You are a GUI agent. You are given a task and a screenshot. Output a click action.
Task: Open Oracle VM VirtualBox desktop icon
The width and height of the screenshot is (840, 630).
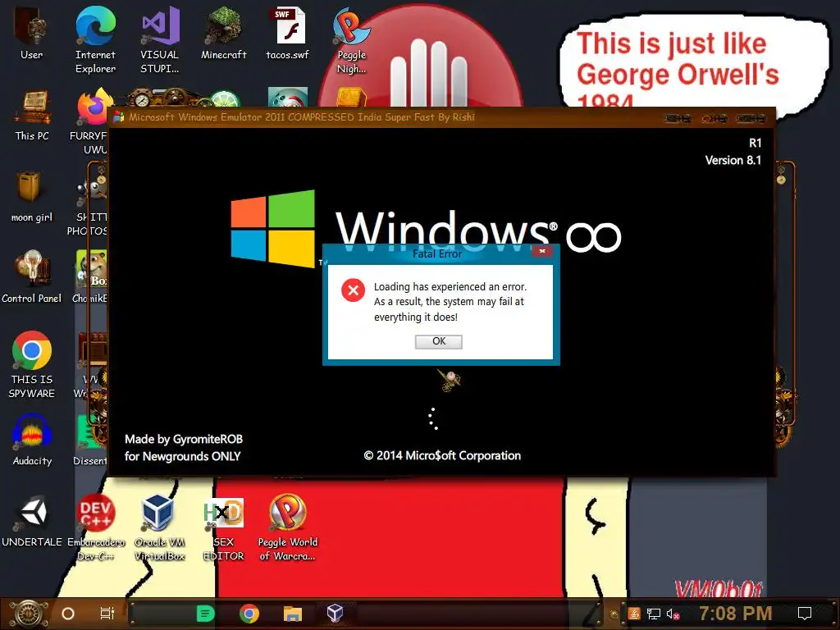click(x=159, y=528)
